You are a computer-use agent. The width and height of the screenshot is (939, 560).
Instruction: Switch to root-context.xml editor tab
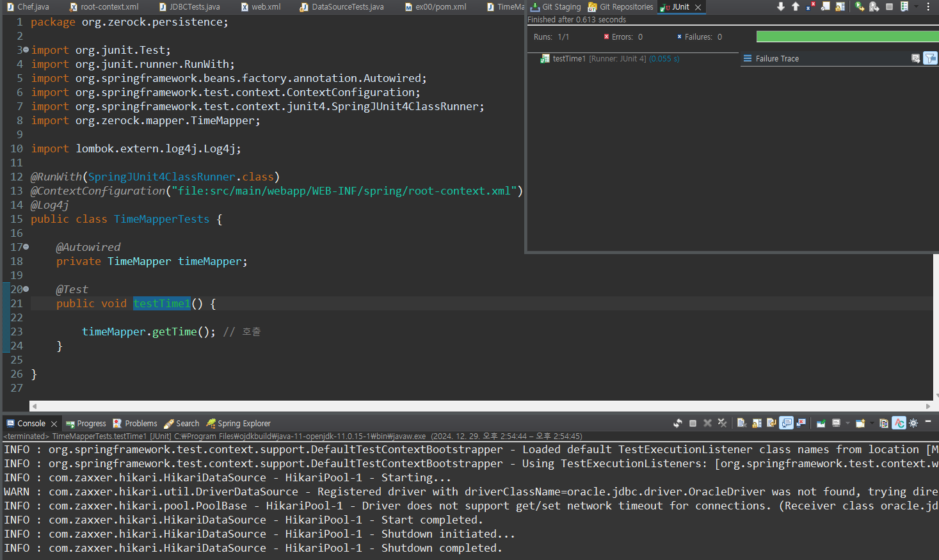point(104,7)
